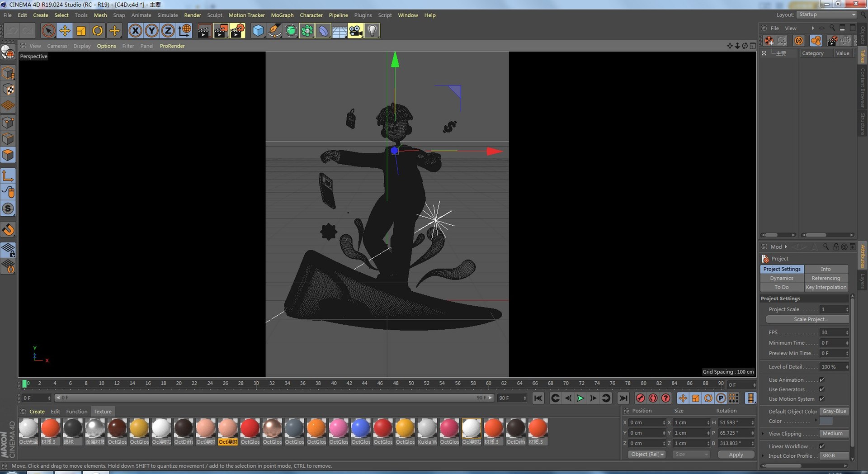The image size is (868, 474).
Task: Add an Array green modeling object
Action: point(307,31)
